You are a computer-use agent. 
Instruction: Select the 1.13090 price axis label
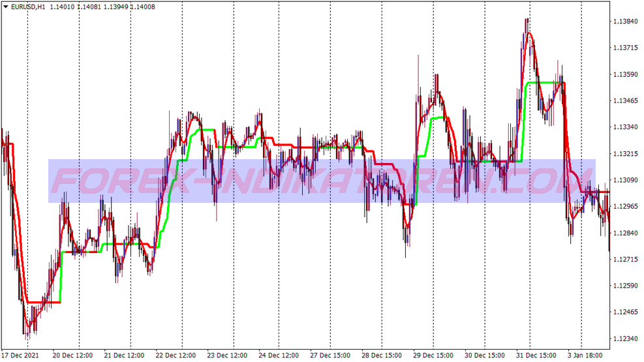click(624, 180)
